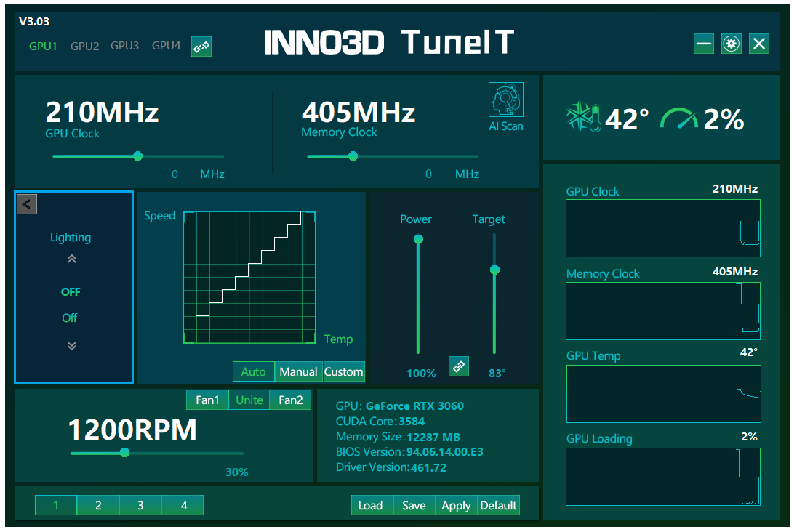Screen dimensions: 797x532
Task: Click the Memory Size '12287 MB' value
Action: point(433,437)
